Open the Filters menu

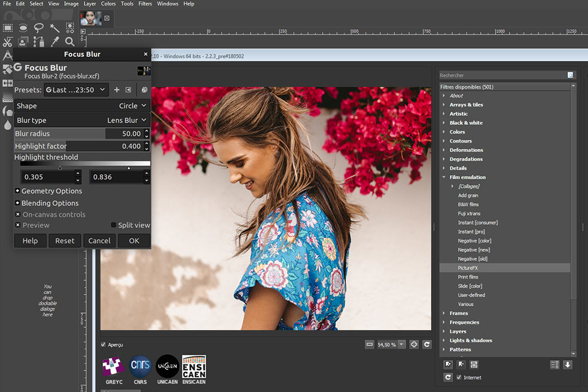[145, 4]
